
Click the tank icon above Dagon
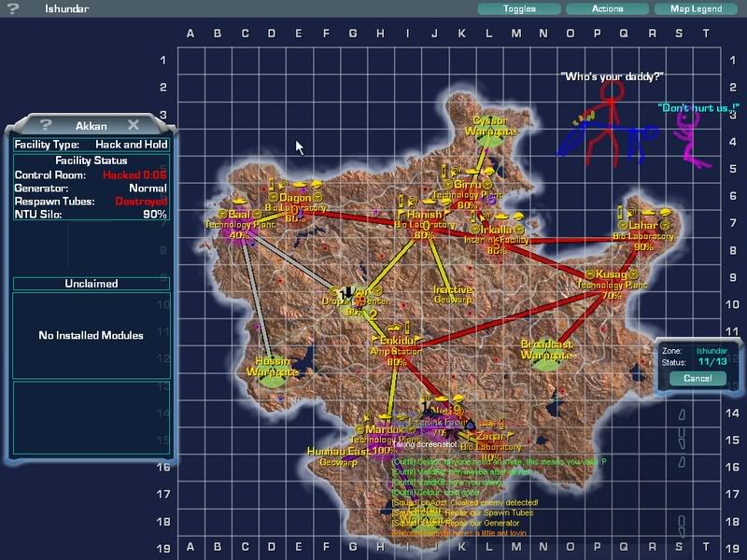click(x=299, y=184)
